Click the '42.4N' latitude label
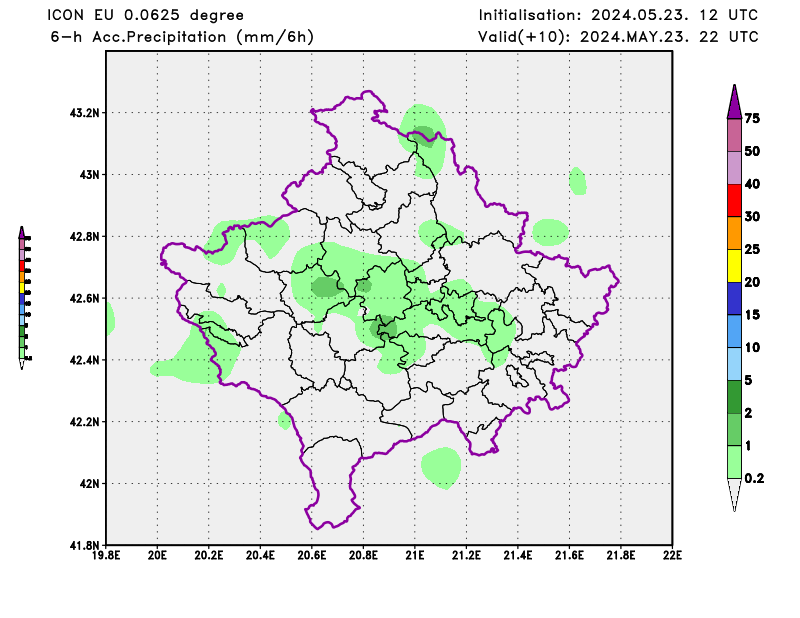 pos(85,360)
